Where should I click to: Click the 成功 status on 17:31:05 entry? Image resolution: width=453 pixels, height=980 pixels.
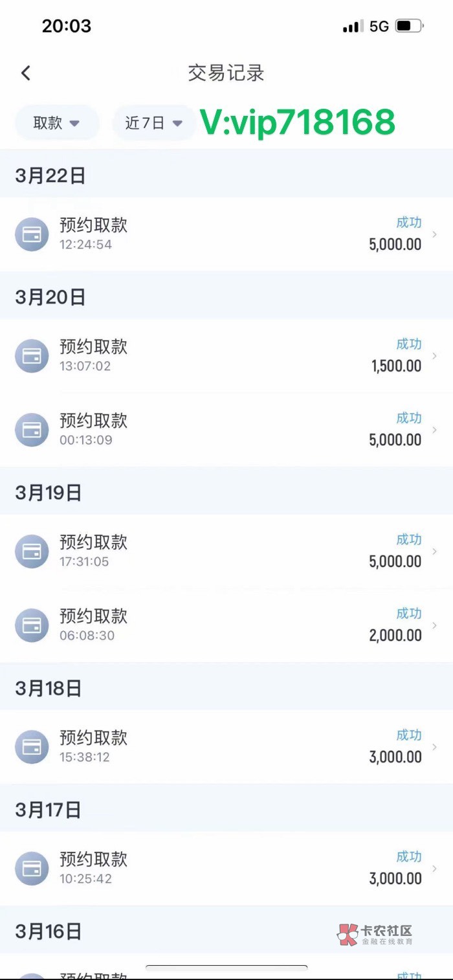408,539
